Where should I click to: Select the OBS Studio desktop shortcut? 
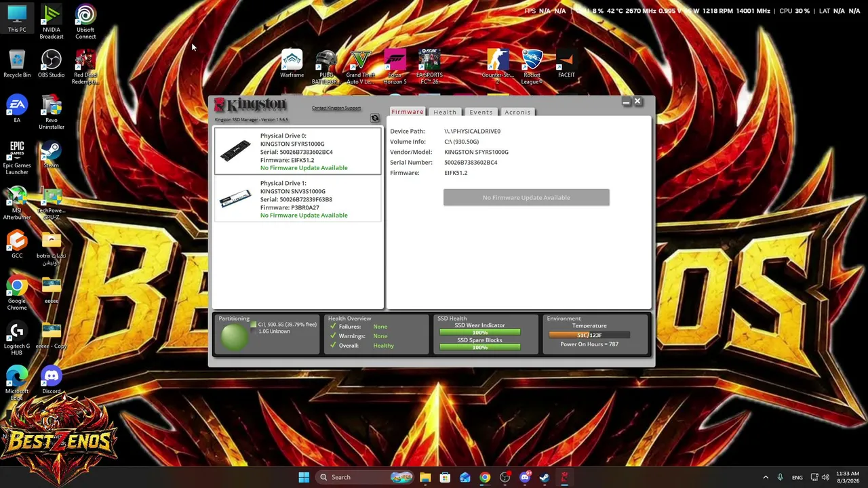(51, 64)
